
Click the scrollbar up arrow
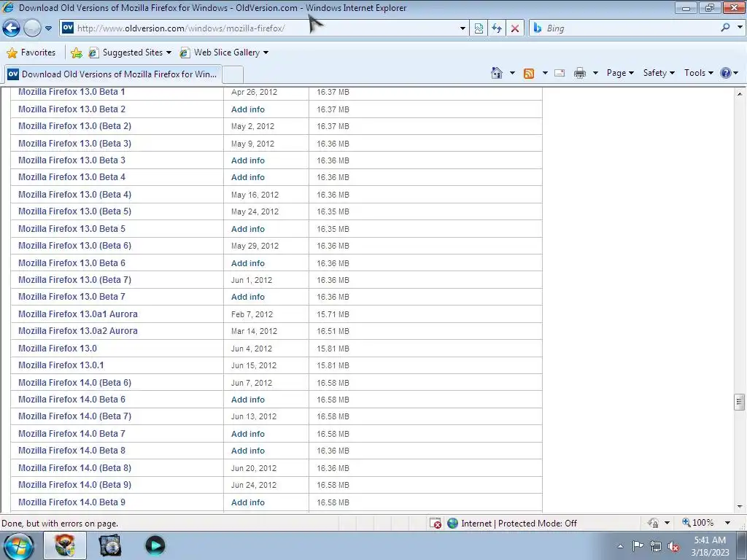pyautogui.click(x=740, y=94)
